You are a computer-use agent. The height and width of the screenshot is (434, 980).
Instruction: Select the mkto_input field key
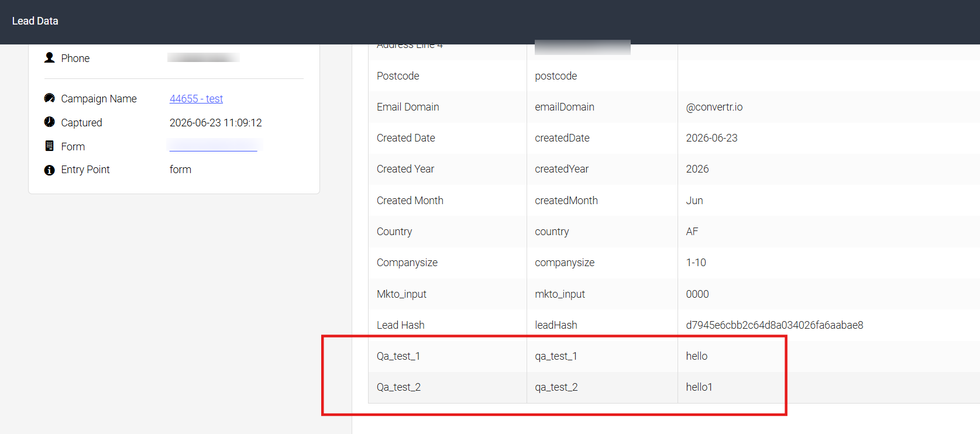tap(560, 294)
